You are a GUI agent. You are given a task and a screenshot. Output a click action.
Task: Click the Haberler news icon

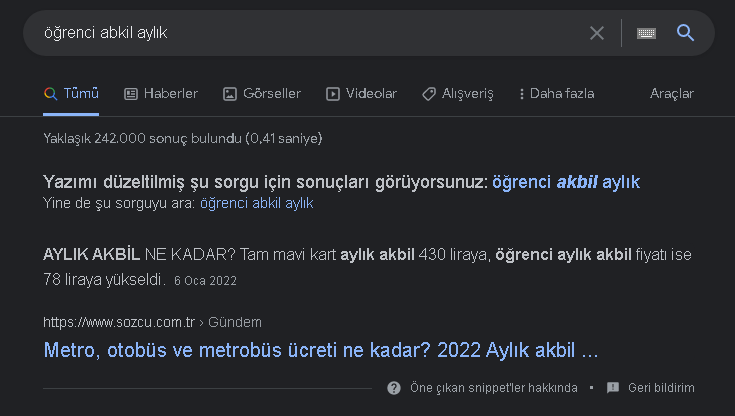click(x=130, y=94)
